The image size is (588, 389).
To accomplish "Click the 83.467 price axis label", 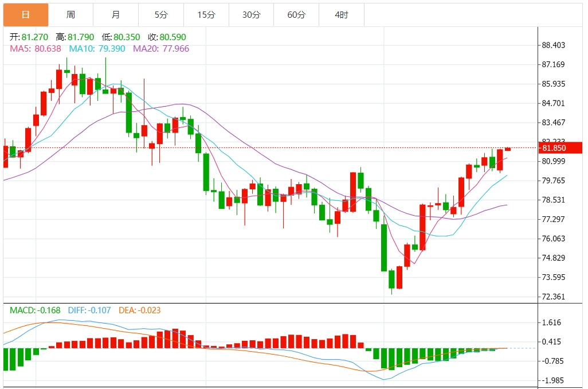I will [554, 123].
